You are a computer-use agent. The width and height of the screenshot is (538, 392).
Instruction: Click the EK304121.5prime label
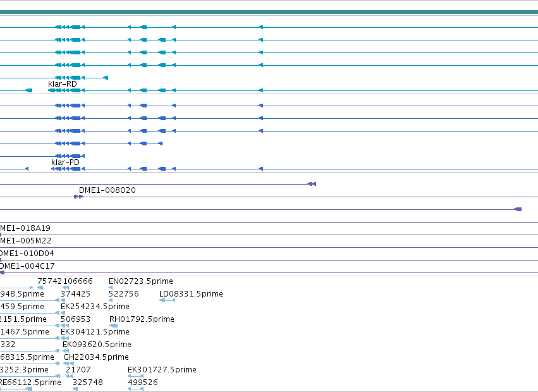click(x=95, y=332)
